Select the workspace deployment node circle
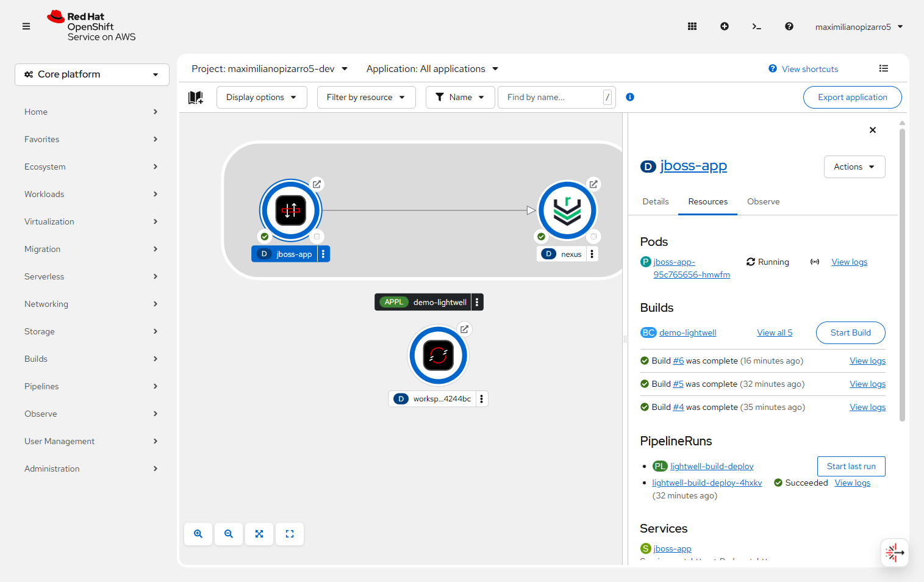Image resolution: width=924 pixels, height=582 pixels. point(439,355)
